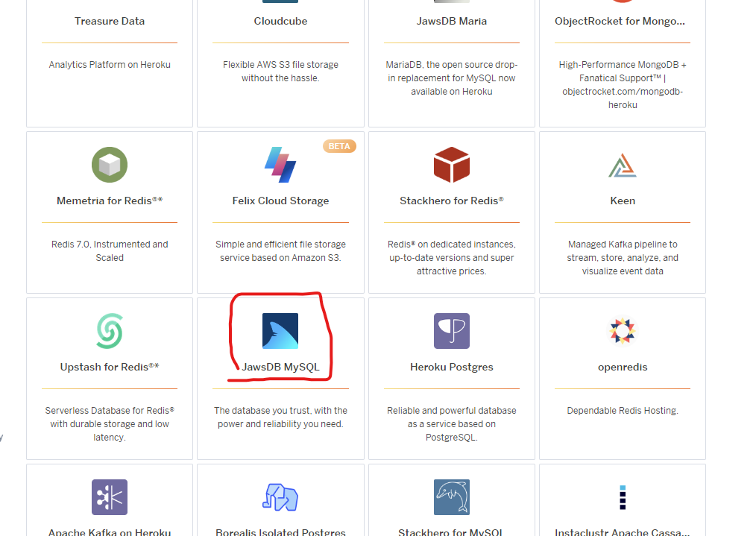The height and width of the screenshot is (536, 756).
Task: Open Instaclustr Apache Cassandra title
Action: pos(622,532)
